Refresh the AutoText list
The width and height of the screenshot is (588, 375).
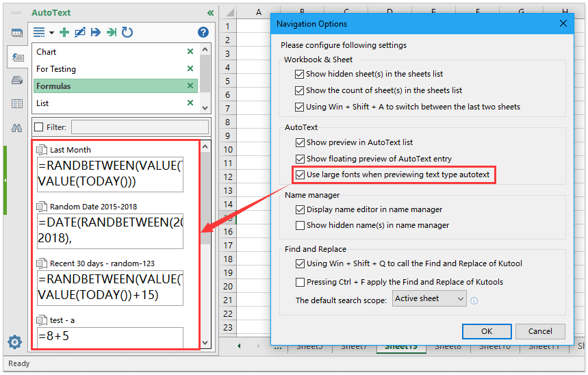click(127, 32)
